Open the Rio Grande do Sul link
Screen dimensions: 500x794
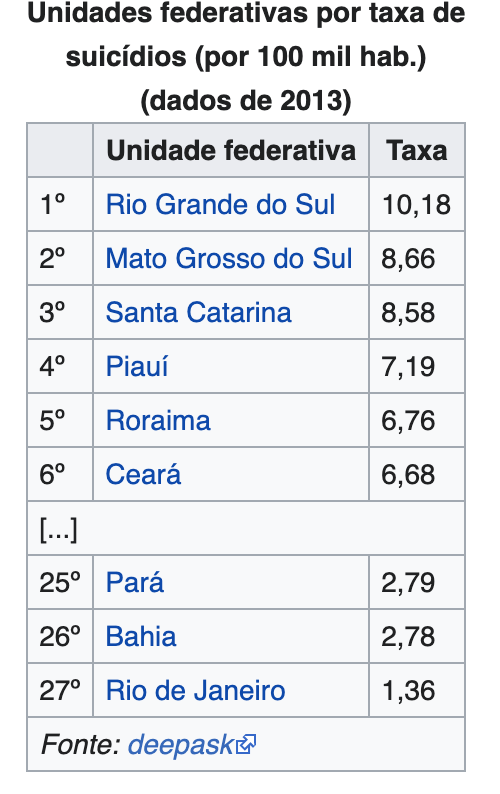(220, 205)
